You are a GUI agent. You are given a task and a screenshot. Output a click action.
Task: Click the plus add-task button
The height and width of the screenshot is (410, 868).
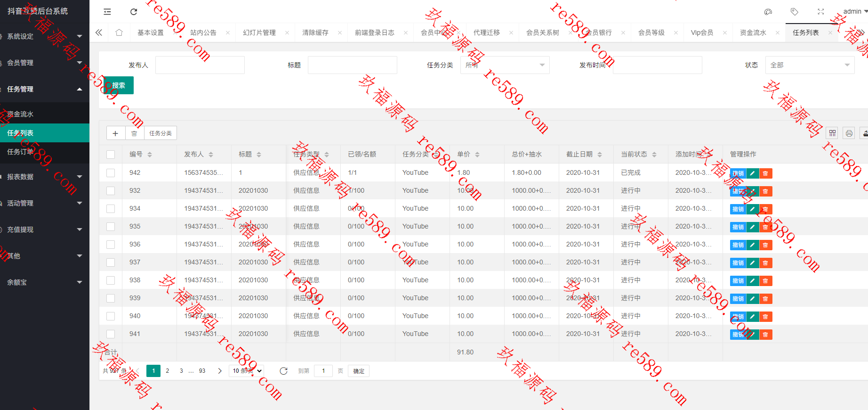(x=116, y=133)
